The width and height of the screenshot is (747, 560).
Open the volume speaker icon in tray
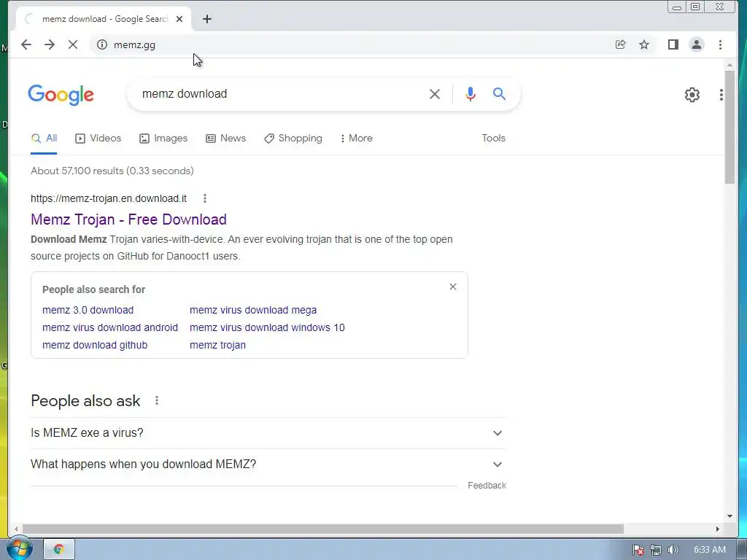click(x=673, y=550)
